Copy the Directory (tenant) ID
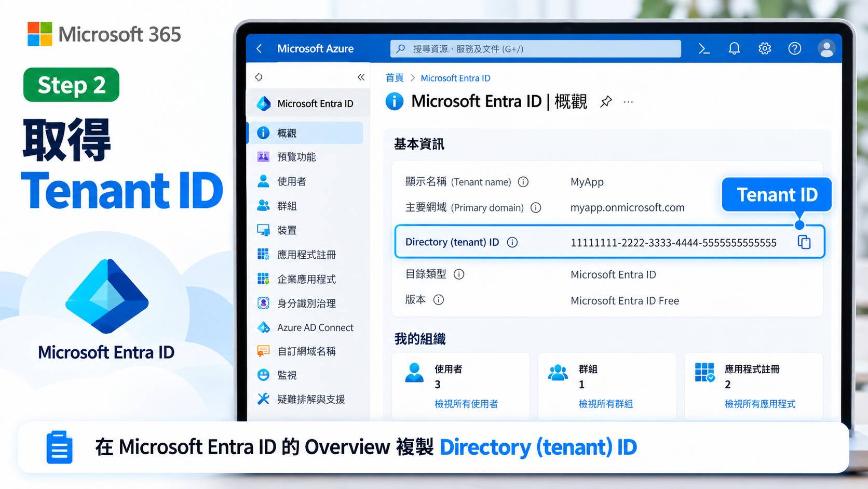Image resolution: width=868 pixels, height=489 pixels. pos(804,242)
